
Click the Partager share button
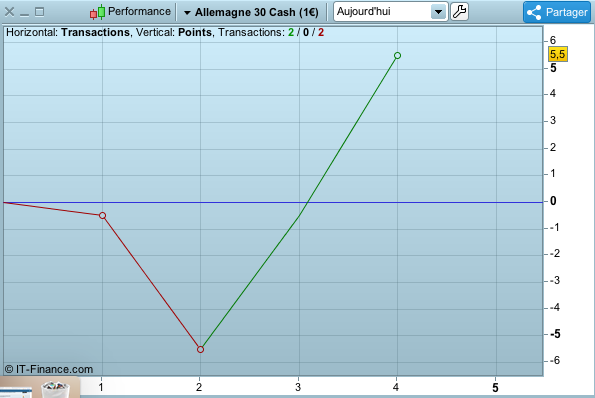pos(557,12)
